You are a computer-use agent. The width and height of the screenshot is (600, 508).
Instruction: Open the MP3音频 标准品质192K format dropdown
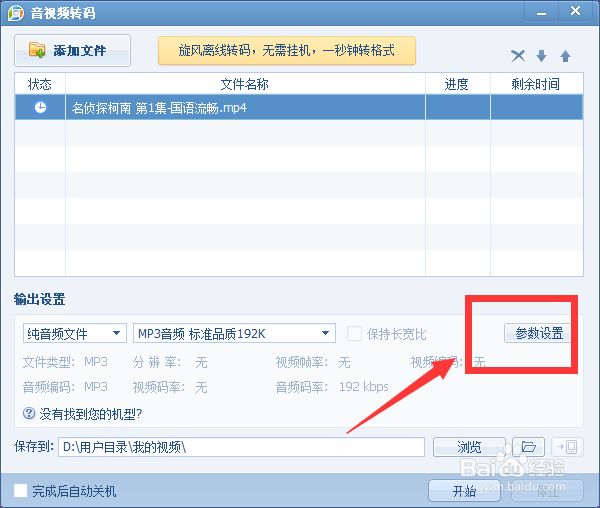pos(234,333)
